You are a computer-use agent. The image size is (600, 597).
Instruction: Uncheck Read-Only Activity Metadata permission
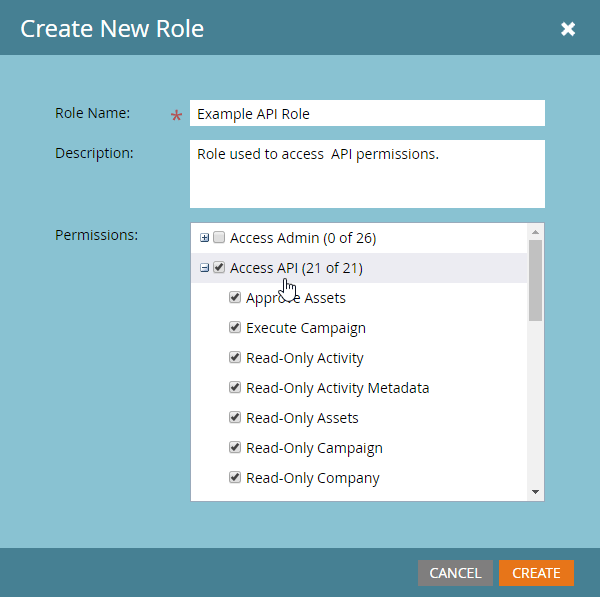[x=235, y=388]
